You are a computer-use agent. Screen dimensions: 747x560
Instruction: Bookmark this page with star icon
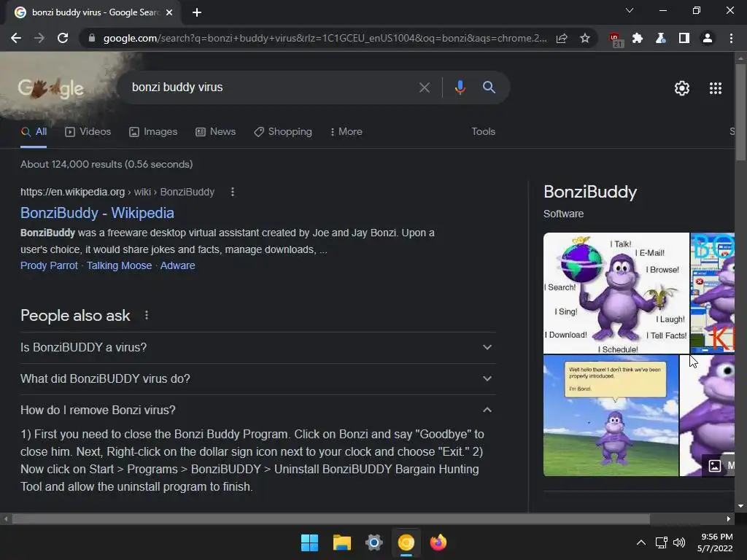(585, 38)
